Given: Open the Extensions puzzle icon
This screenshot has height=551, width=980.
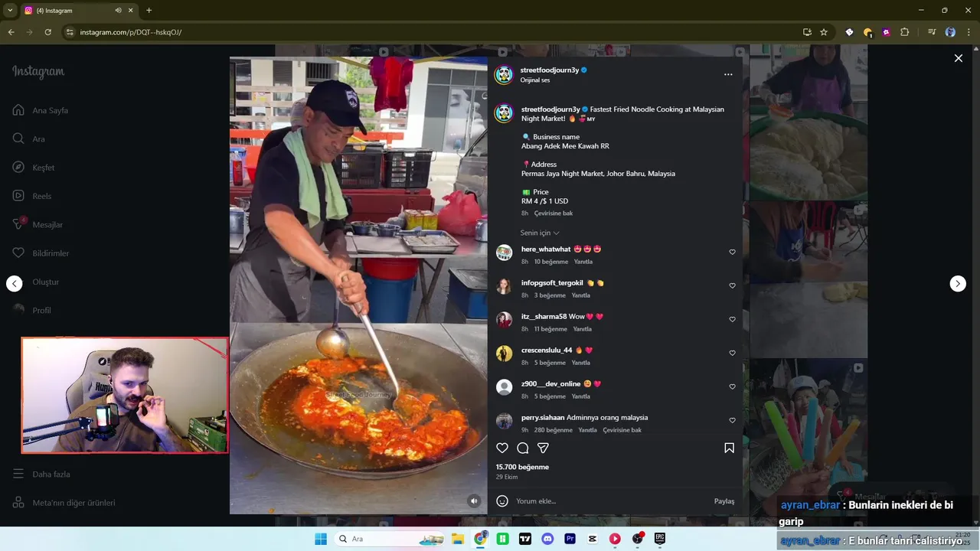Looking at the screenshot, I should point(905,32).
